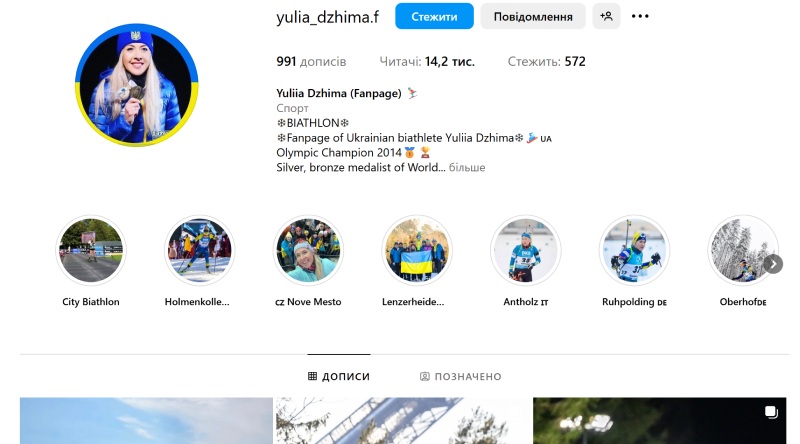Open the City Biathlon highlight

(x=91, y=250)
